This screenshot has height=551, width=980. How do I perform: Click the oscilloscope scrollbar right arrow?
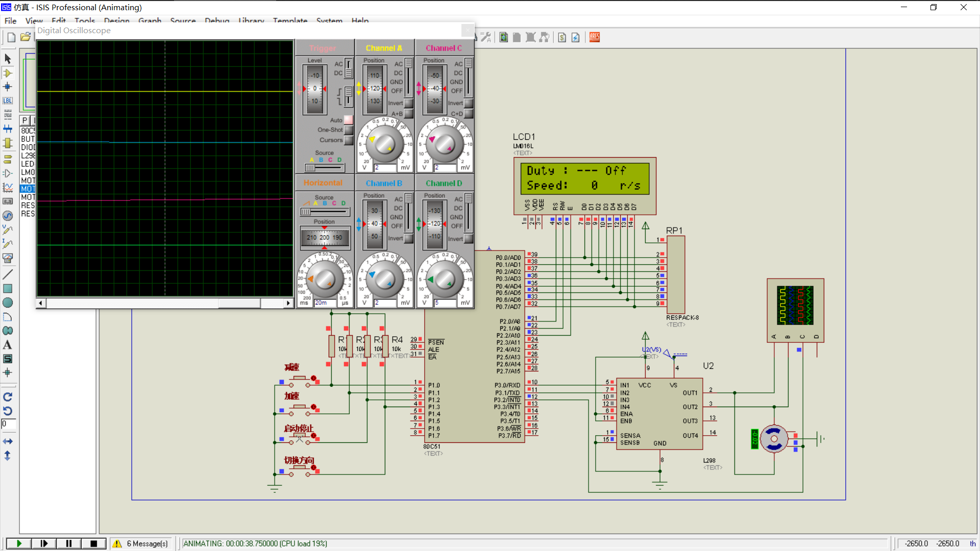(x=288, y=303)
